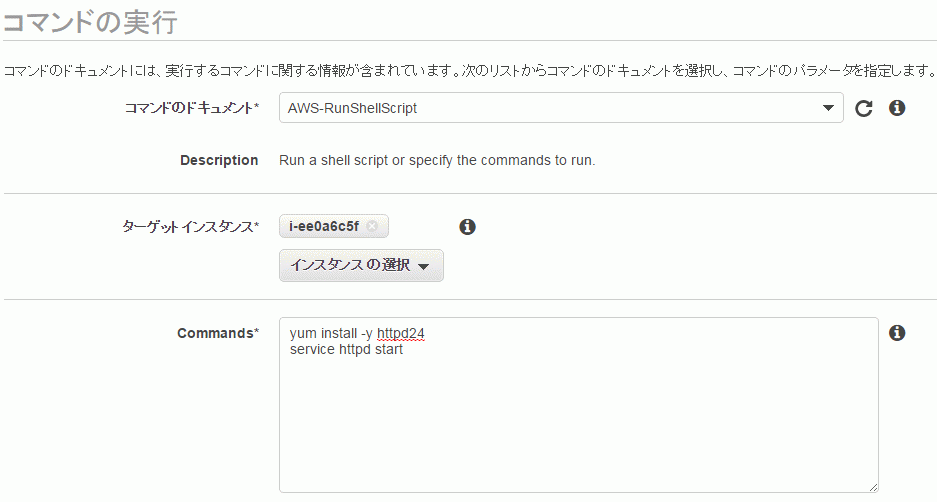The height and width of the screenshot is (502, 937).
Task: Refresh the command document list
Action: (863, 108)
